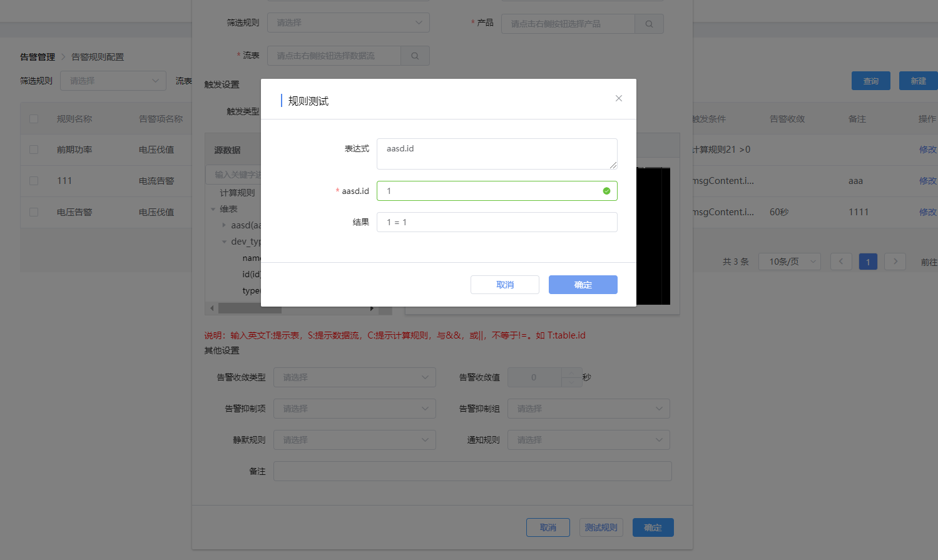Click the search icon next to 流表 field
Viewport: 938px width, 560px height.
click(x=415, y=56)
